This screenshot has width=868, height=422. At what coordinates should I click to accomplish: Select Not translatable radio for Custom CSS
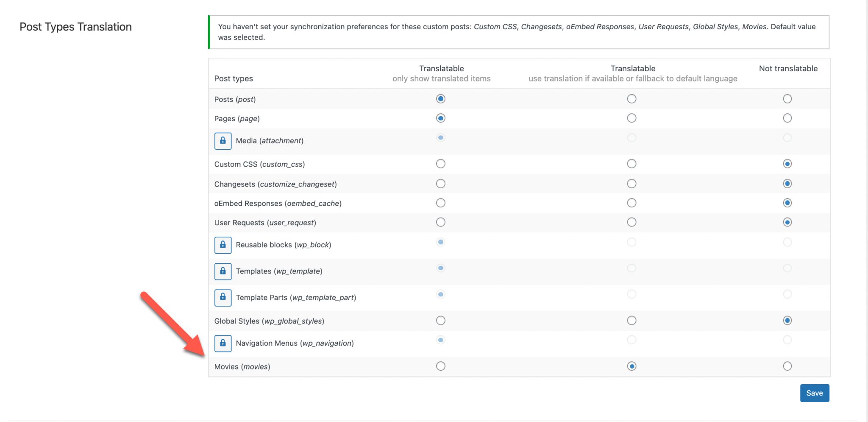pyautogui.click(x=787, y=164)
